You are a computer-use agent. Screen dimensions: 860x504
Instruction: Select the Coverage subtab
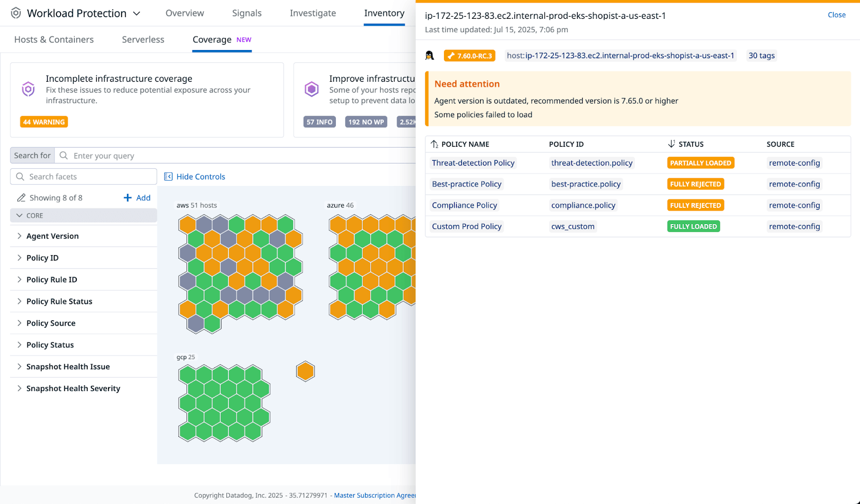[222, 40]
